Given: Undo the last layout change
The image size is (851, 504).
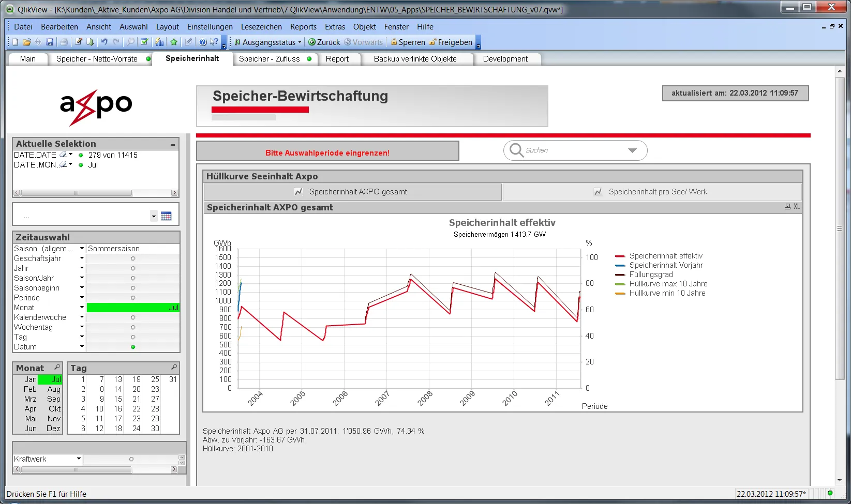Looking at the screenshot, I should [x=104, y=42].
